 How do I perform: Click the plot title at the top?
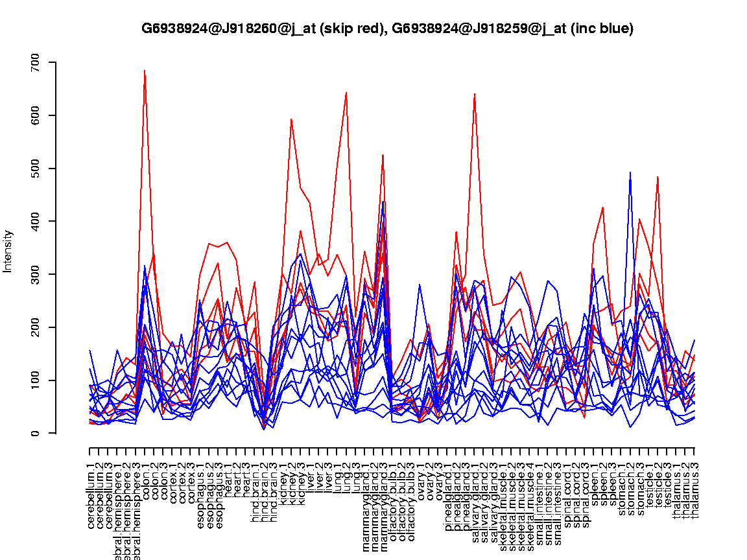point(387,29)
